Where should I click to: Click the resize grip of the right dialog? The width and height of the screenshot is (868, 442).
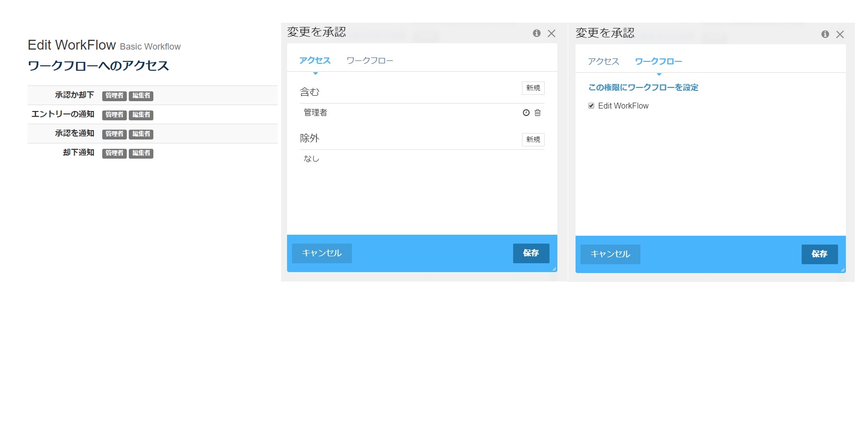click(x=842, y=270)
